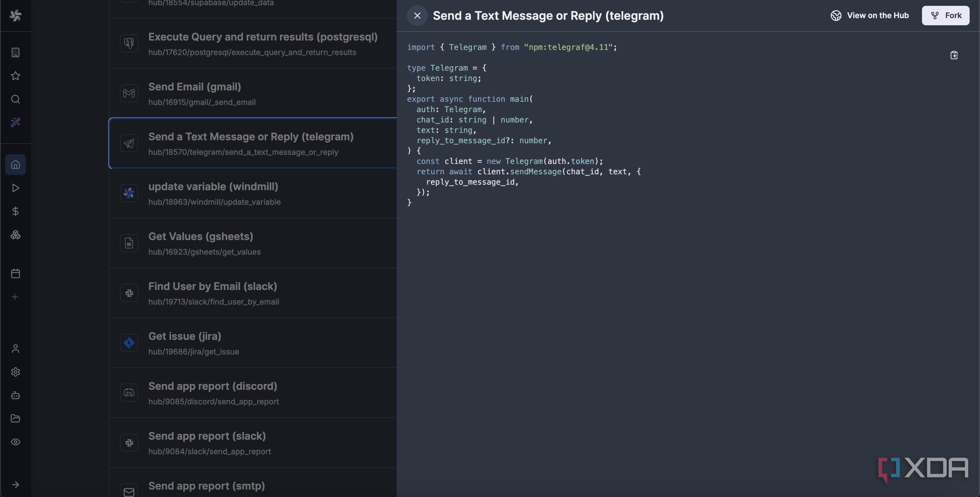Go to Home icon in sidebar
This screenshot has width=980, height=497.
[16, 165]
